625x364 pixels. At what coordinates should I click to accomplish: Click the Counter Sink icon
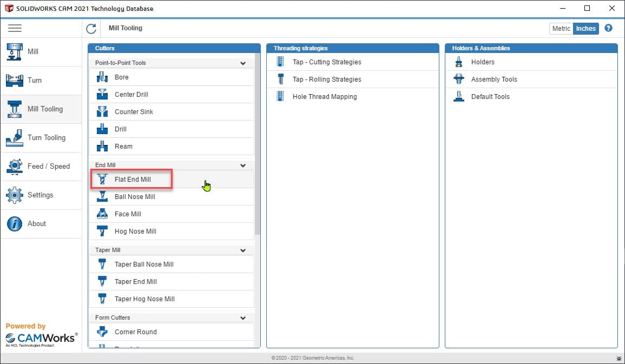pyautogui.click(x=102, y=112)
